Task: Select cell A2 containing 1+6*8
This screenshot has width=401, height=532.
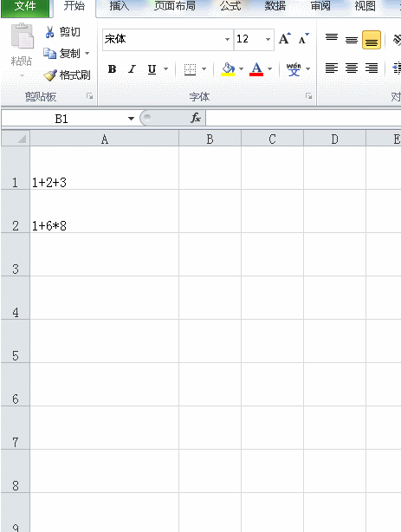Action: pos(105,211)
